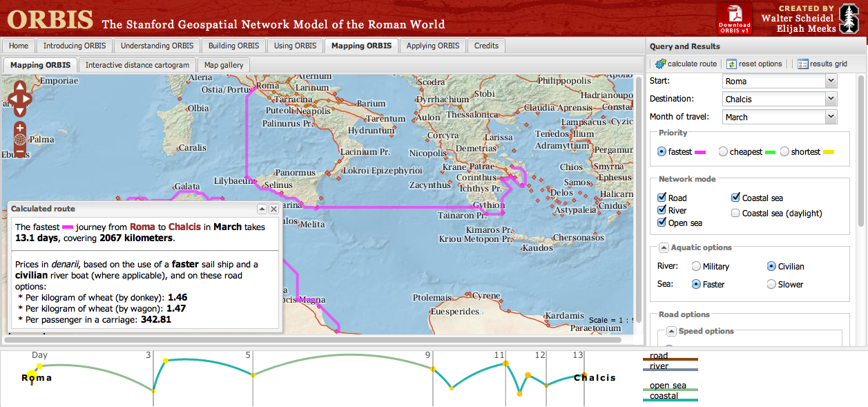Select Faster sea option
Screen dimensions: 868x407
coord(696,284)
